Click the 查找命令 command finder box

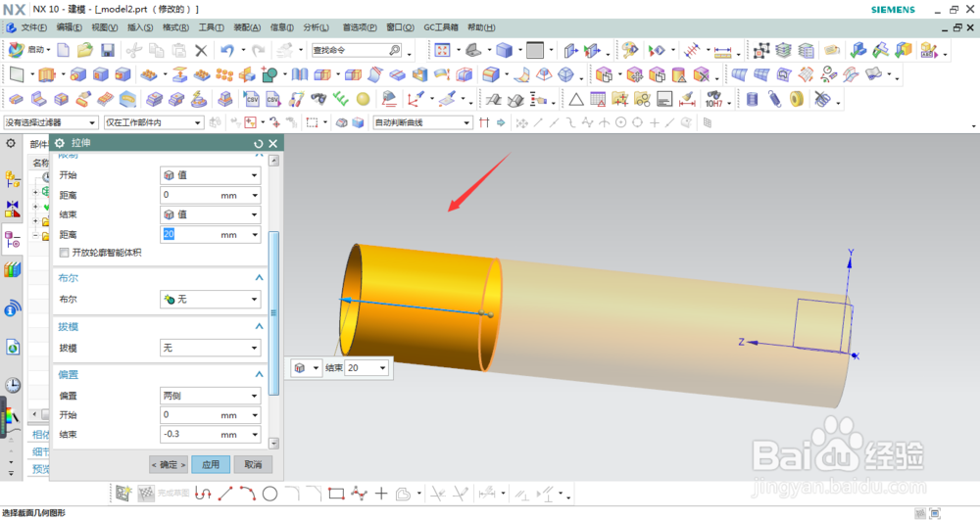pos(357,51)
